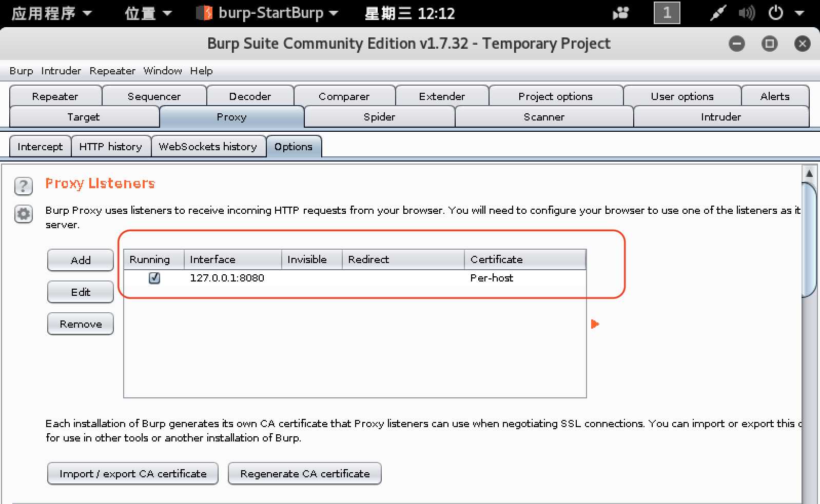Switch to the User options tab
Image resolution: width=820 pixels, height=504 pixels.
click(682, 96)
